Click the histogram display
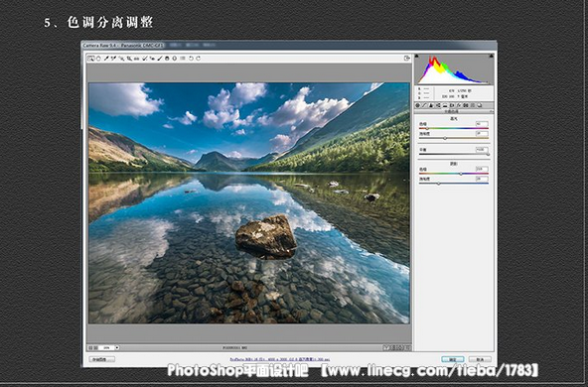Screen dimensions: 588x387 [x=454, y=69]
